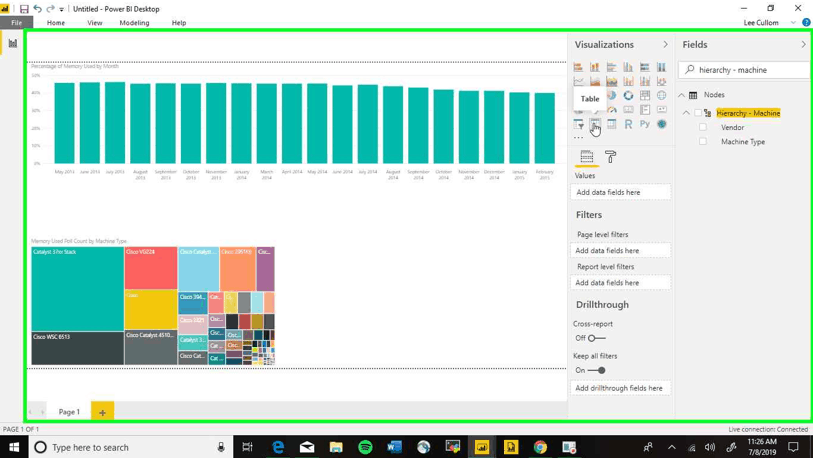Collapse the Fields pane
815x459 pixels.
click(x=804, y=45)
